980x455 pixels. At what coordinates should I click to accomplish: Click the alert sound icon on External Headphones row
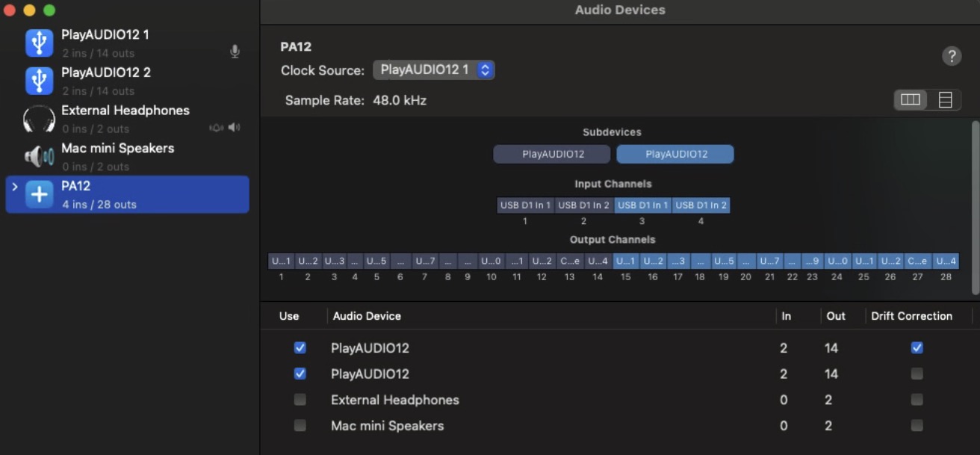[x=217, y=128]
